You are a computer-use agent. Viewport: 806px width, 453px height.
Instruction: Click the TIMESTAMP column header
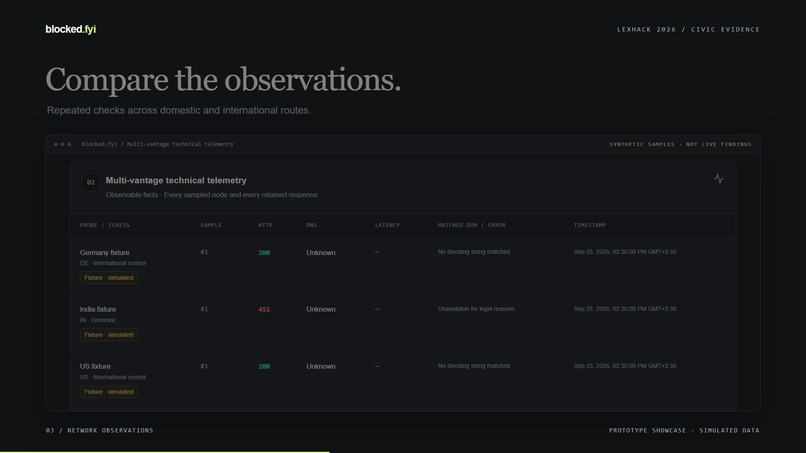pyautogui.click(x=590, y=225)
